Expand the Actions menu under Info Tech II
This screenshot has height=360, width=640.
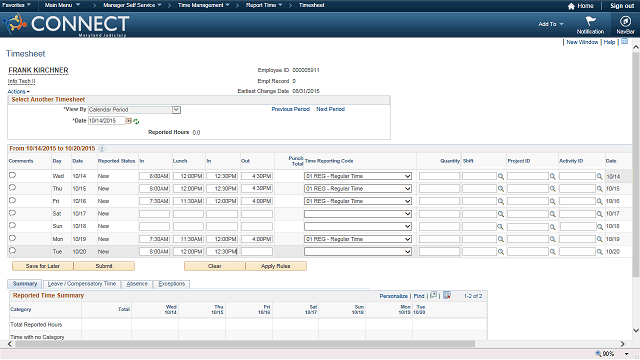18,91
